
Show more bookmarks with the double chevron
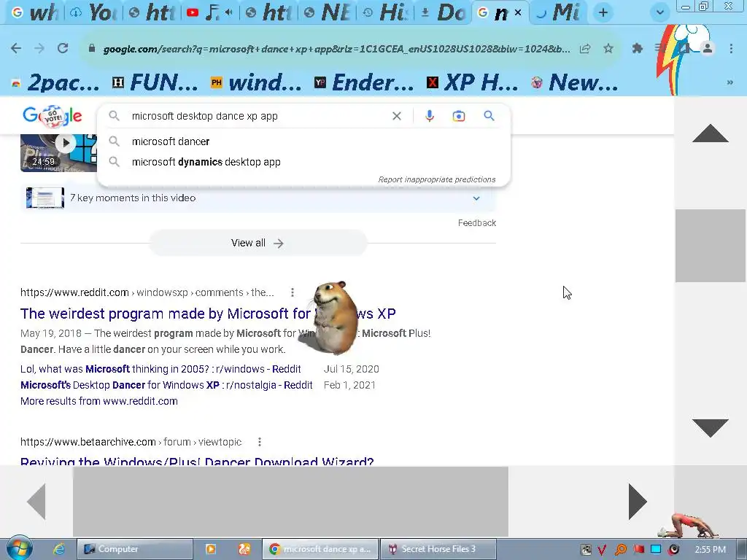tap(729, 82)
